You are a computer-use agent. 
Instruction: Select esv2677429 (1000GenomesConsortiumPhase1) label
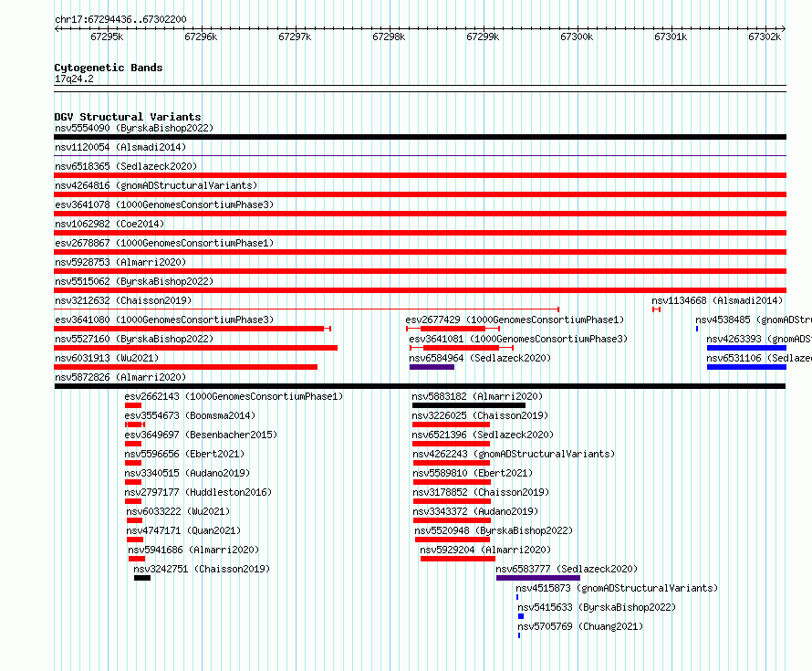[x=515, y=320]
